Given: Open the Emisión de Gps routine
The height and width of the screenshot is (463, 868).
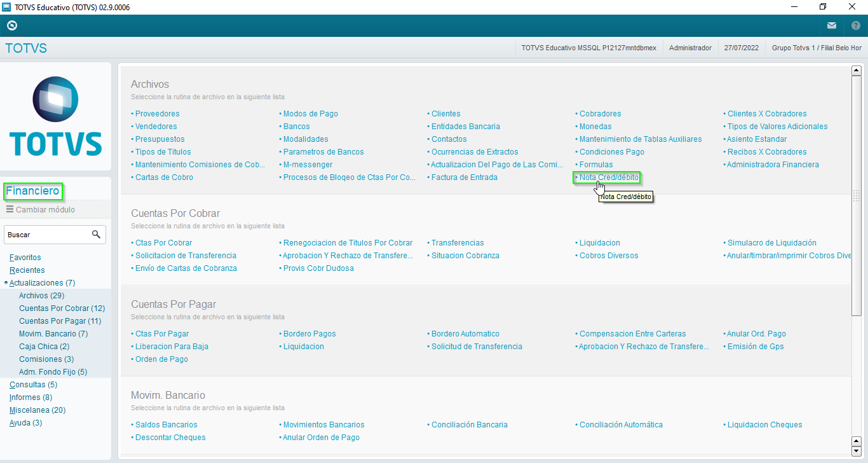Looking at the screenshot, I should (x=756, y=347).
